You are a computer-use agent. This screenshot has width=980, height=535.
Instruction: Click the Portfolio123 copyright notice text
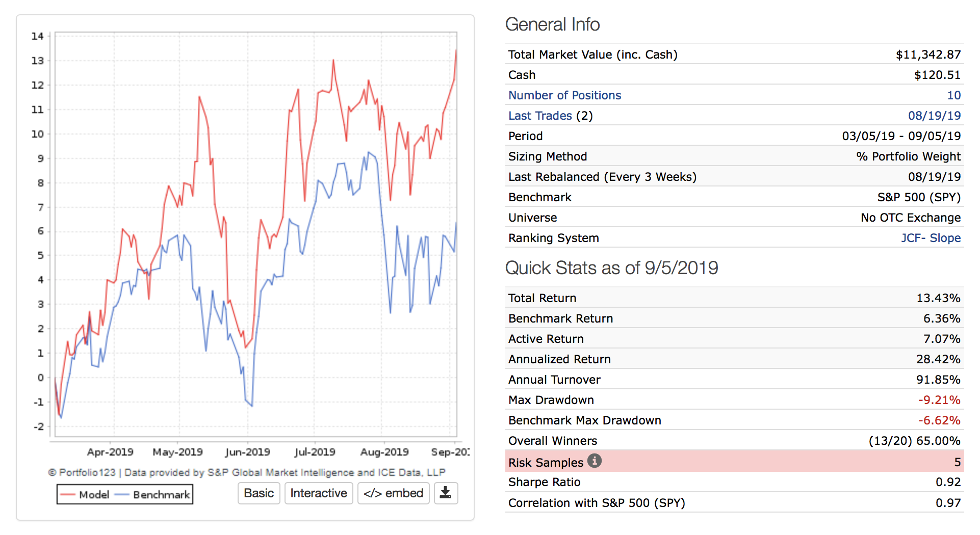pos(247,473)
